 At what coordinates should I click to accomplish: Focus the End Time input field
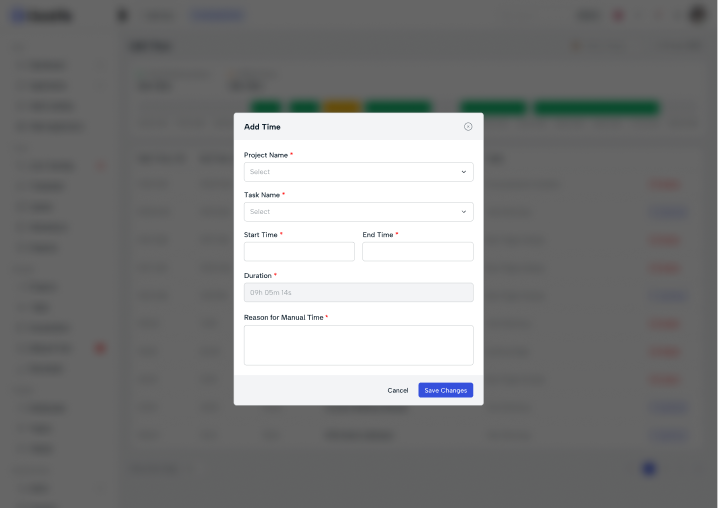pyautogui.click(x=418, y=251)
